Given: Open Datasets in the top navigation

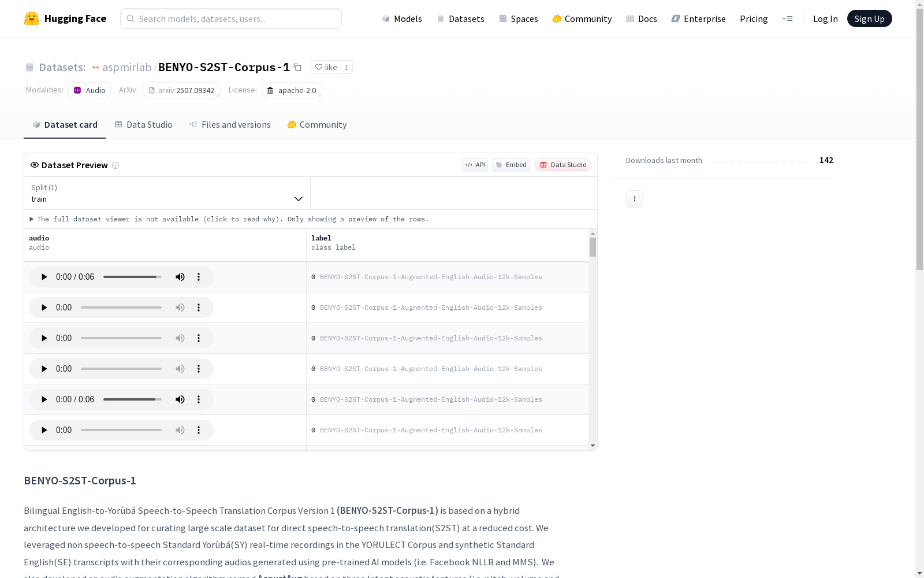Looking at the screenshot, I should (460, 18).
